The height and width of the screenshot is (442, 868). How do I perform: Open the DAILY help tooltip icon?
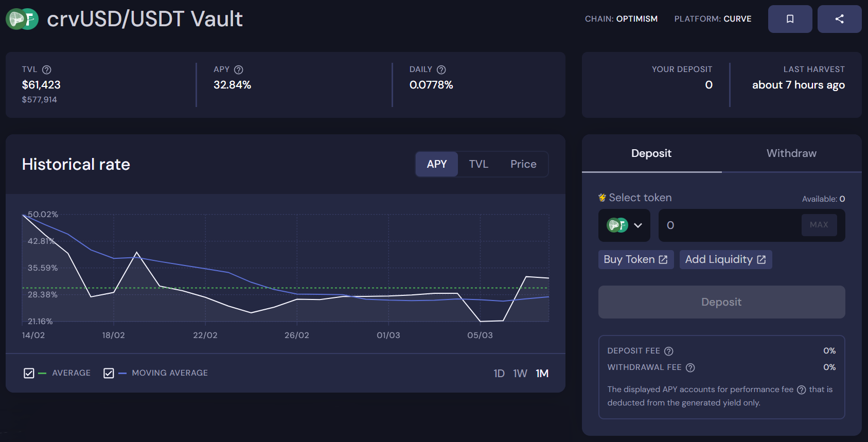point(441,69)
